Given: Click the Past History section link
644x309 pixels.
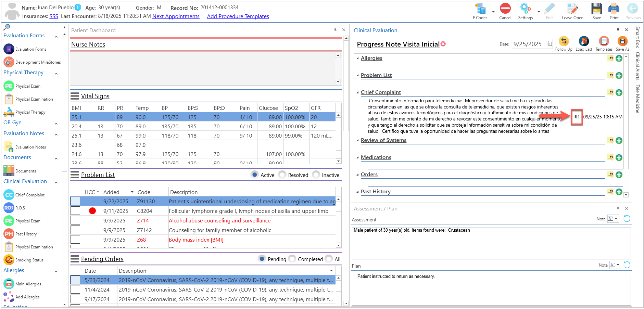Looking at the screenshot, I should pyautogui.click(x=376, y=192).
